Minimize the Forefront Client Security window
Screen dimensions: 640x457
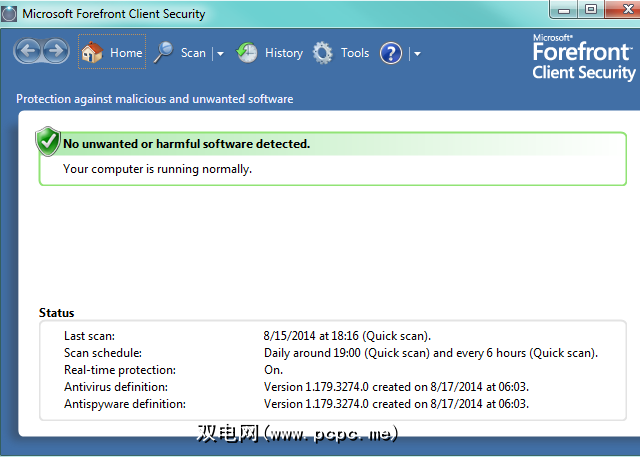(562, 11)
